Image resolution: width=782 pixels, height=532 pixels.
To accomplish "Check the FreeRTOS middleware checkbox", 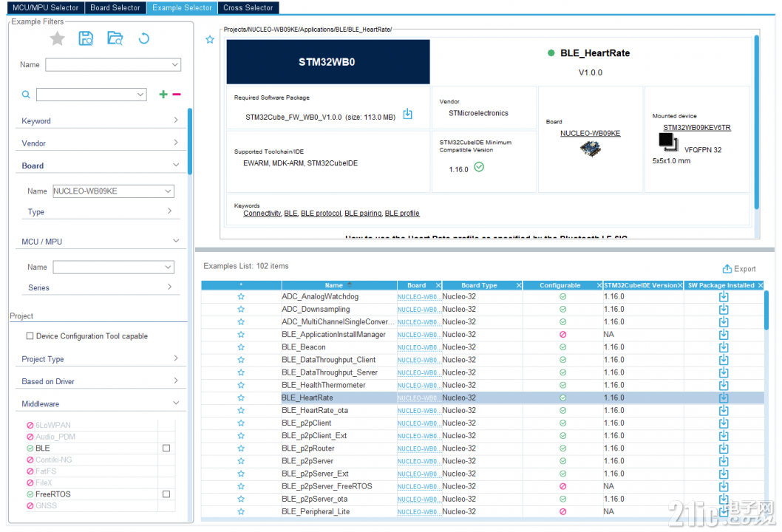I will (x=166, y=494).
